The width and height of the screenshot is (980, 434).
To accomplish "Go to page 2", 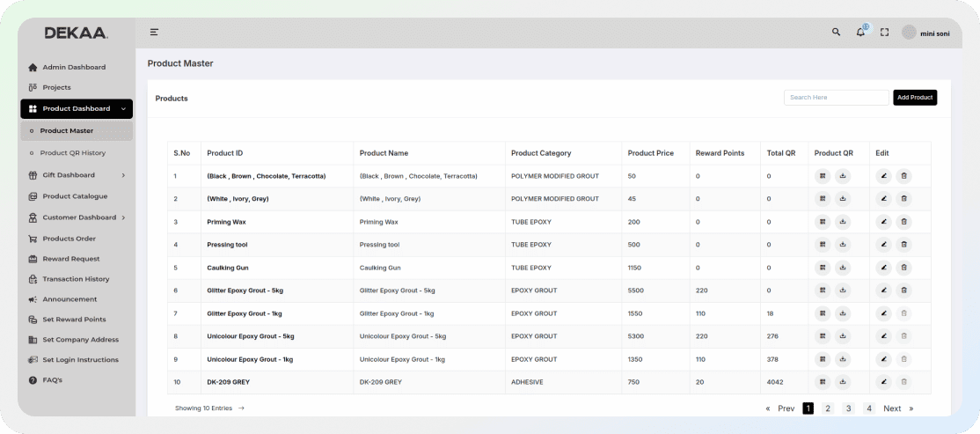I will tap(828, 408).
